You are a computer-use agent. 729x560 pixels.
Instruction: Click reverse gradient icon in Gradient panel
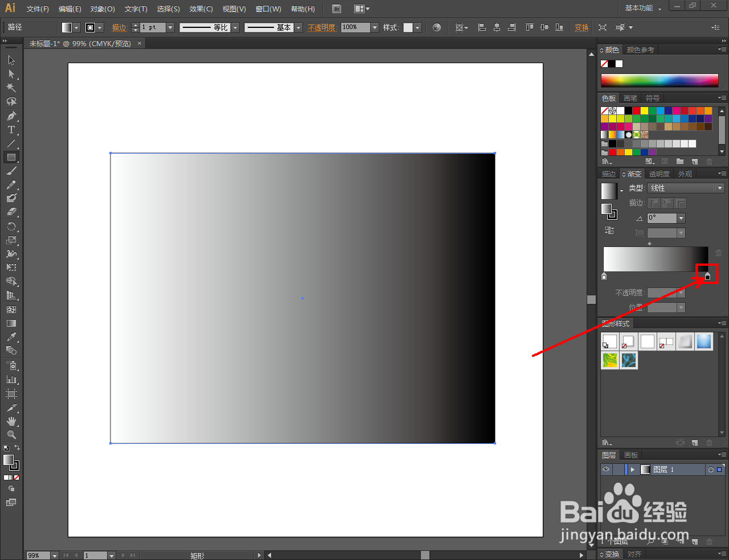click(609, 230)
